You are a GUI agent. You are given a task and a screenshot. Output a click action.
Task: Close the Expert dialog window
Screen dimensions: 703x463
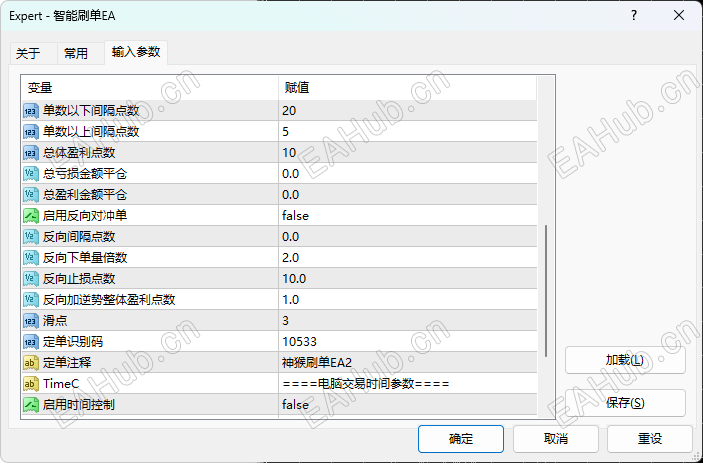tap(679, 16)
